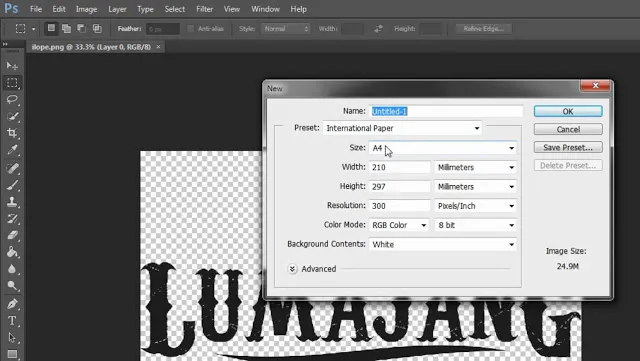Open the Filter menu
The width and height of the screenshot is (640, 361).
[204, 9]
